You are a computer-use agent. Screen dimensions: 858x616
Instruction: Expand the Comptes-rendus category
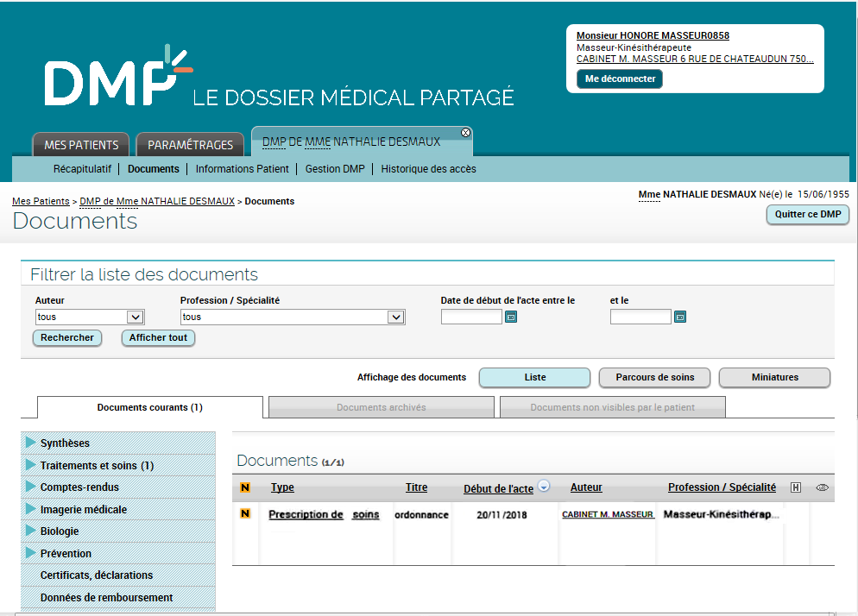[31, 487]
